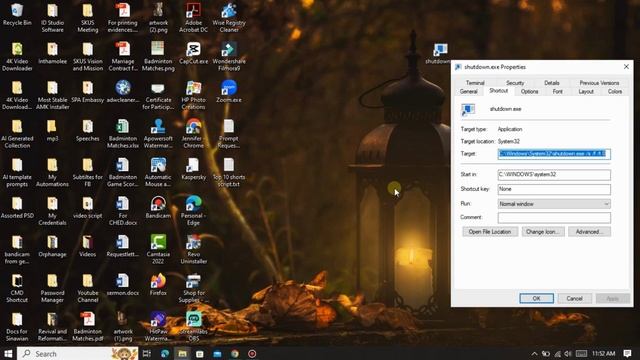
Task: Select the Camtasia 2022 desktop icon
Action: tap(158, 249)
